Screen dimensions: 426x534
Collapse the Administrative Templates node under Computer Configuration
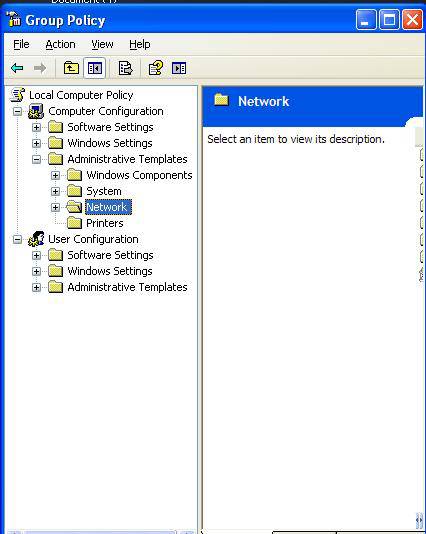36,159
